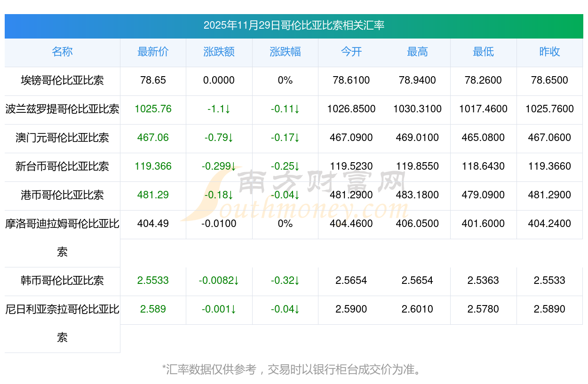The width and height of the screenshot is (588, 384).
Task: Click the percentage -0.17↓
Action: coord(285,138)
